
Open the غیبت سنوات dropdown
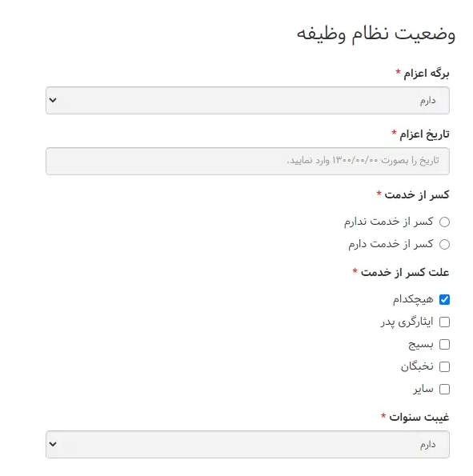click(x=247, y=445)
